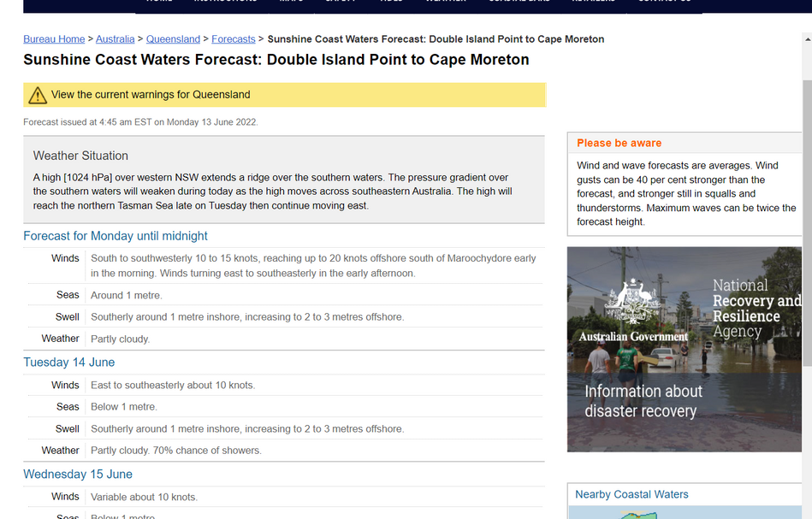Viewport: 812px width, 519px height.
Task: Click the scrollbar up arrow
Action: click(x=806, y=39)
